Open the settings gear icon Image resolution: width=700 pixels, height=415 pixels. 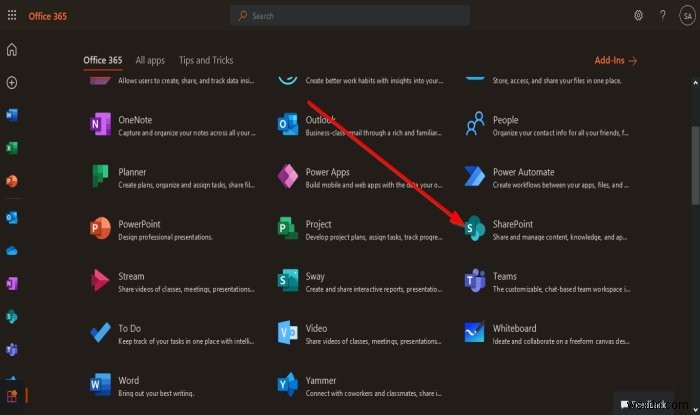point(638,16)
